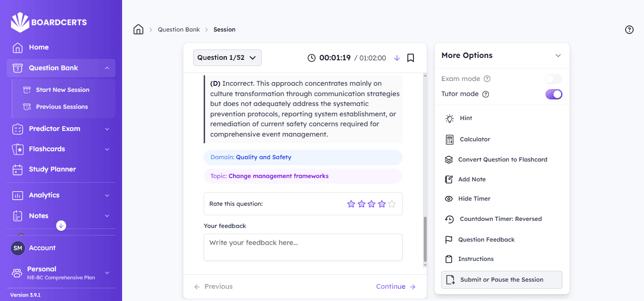
Task: Open the Calculator tool
Action: (475, 139)
